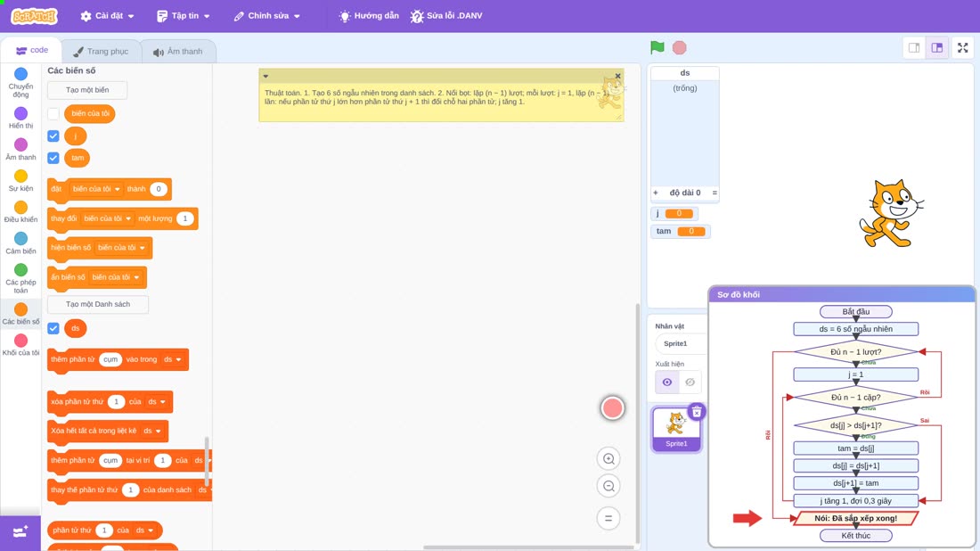Collapse the yellow comment with its arrow

[x=265, y=77]
